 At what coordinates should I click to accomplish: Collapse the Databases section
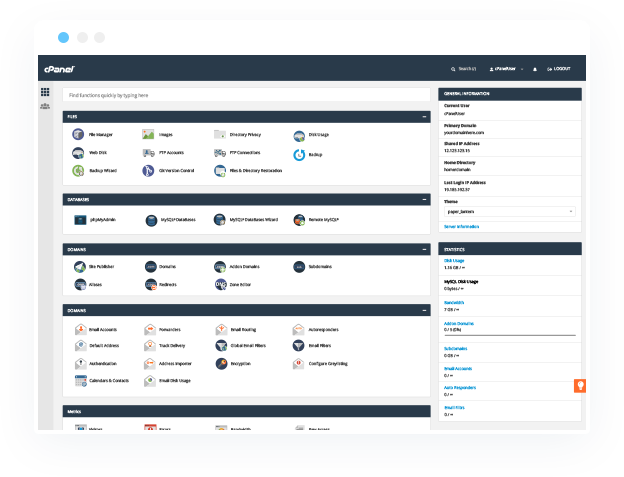[x=424, y=199]
